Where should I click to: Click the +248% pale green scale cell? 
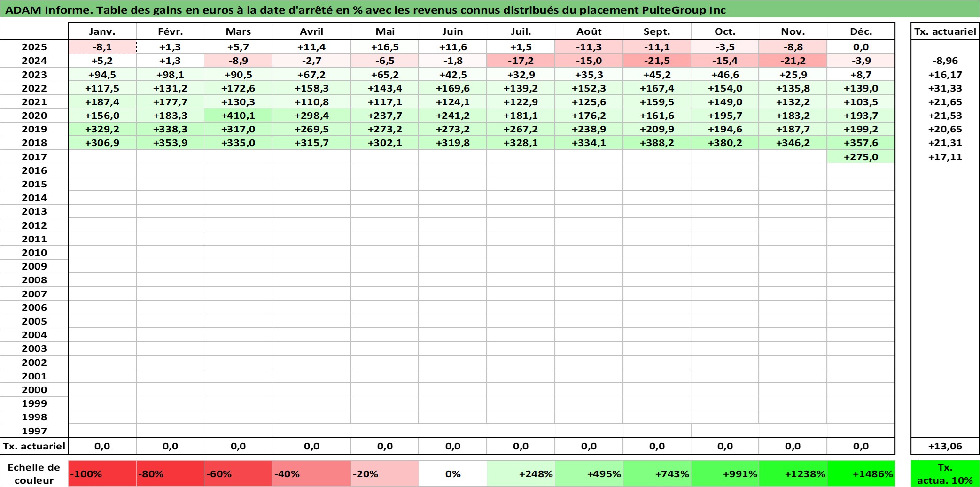(521, 473)
